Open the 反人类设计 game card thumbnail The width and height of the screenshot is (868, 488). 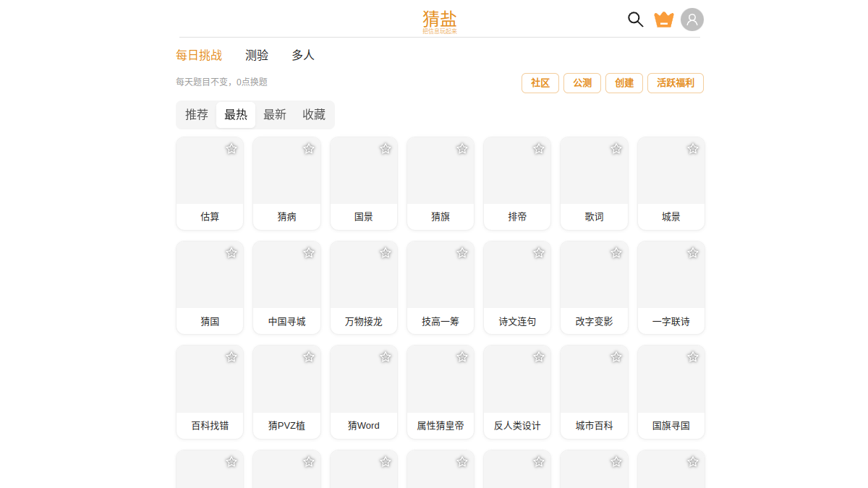coord(517,380)
